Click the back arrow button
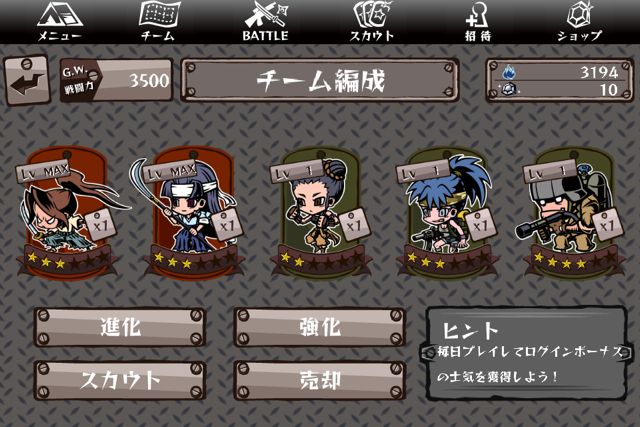640x427 pixels. 27,80
